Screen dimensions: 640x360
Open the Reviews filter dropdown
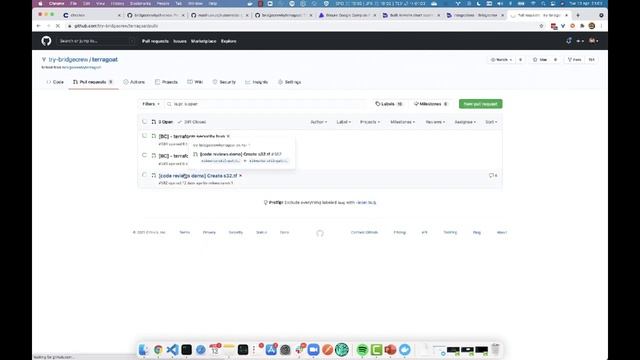tap(435, 122)
